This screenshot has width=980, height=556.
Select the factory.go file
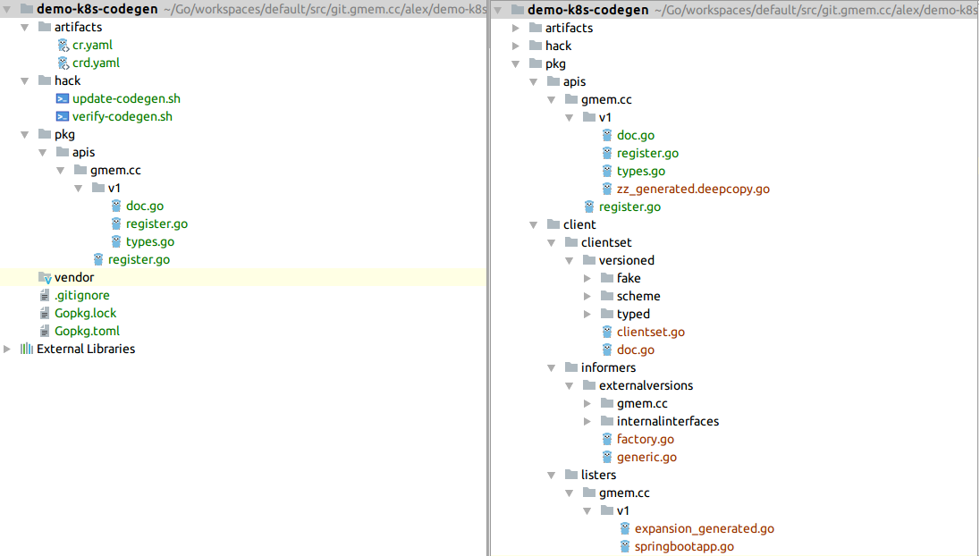click(645, 439)
